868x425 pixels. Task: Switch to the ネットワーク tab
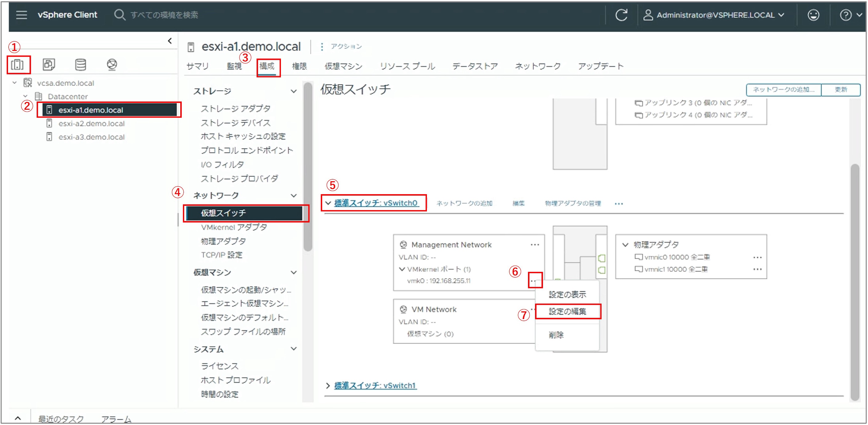tap(538, 66)
